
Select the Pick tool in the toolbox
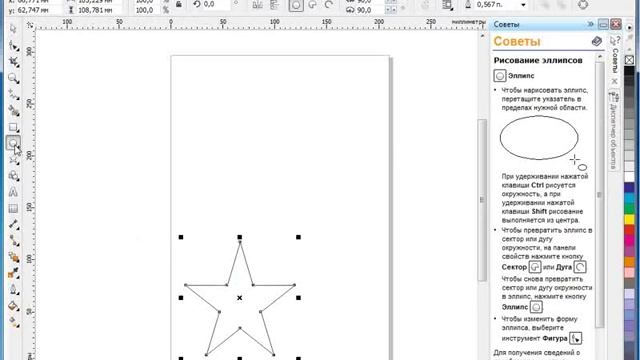pos(13,29)
